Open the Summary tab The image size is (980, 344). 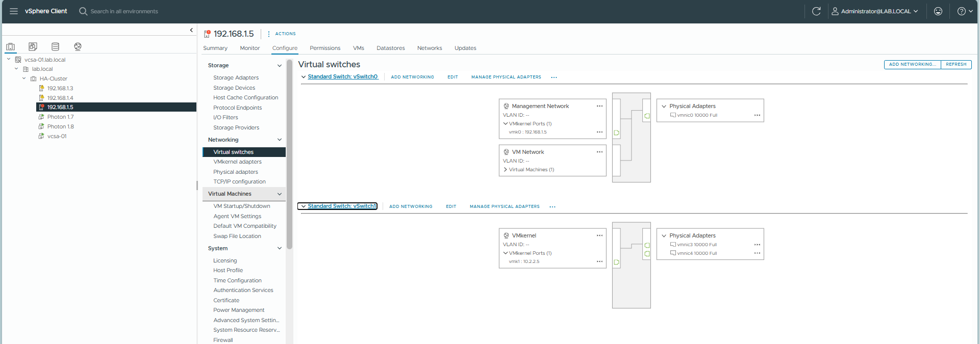point(215,48)
